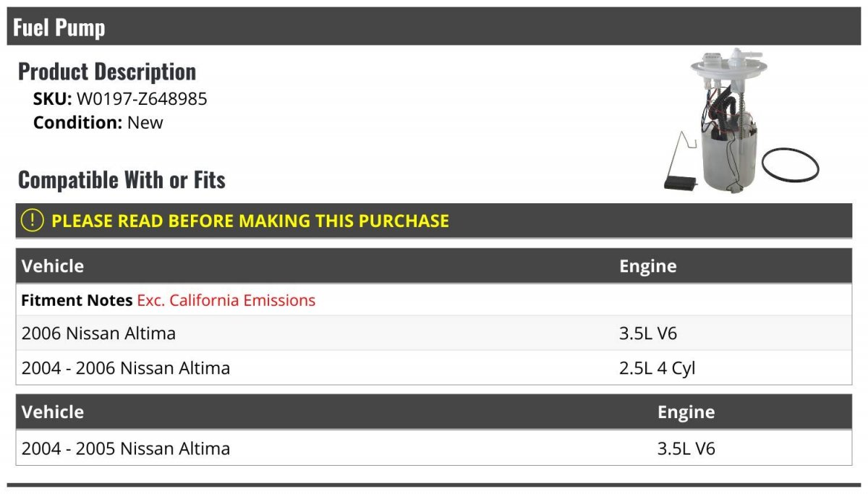The width and height of the screenshot is (868, 494).
Task: Select the 2006 Nissan Altima row
Action: (x=434, y=333)
